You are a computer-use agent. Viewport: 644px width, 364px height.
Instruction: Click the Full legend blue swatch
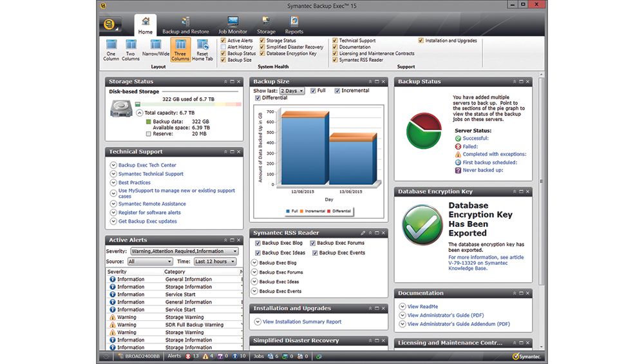click(x=287, y=211)
